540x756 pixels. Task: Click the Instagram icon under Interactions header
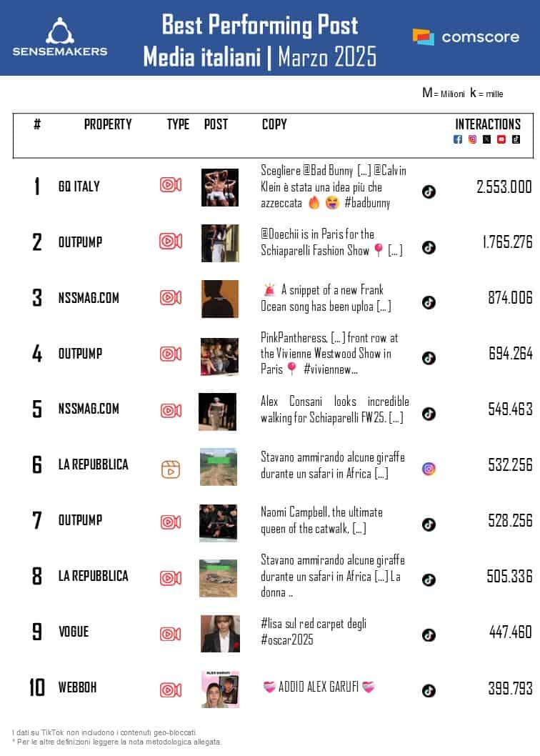tap(472, 139)
